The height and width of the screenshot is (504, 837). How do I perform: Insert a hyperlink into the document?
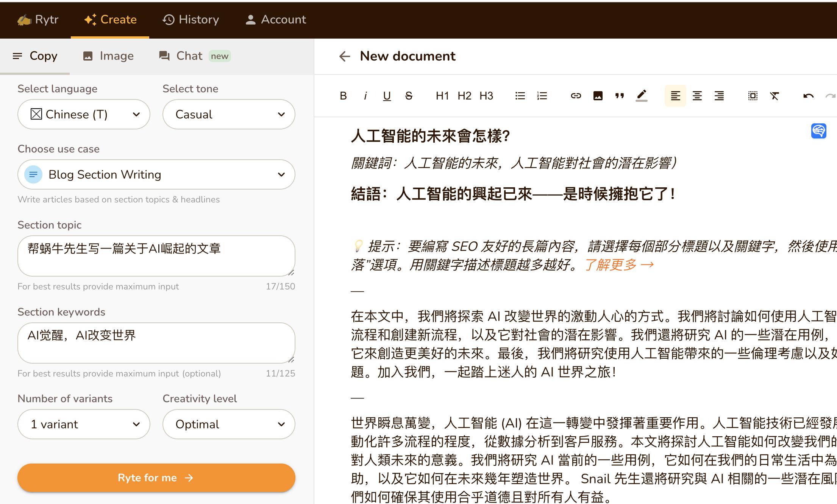pos(576,96)
